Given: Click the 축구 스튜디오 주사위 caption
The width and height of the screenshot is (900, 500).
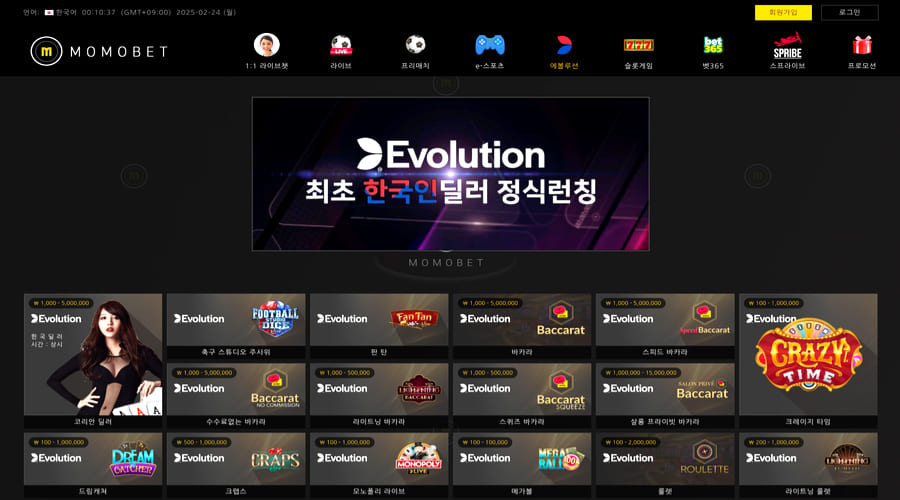Looking at the screenshot, I should [x=236, y=352].
